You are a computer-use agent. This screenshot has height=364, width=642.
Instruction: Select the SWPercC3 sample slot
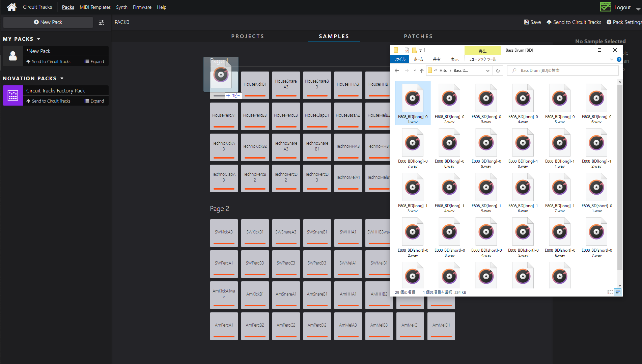click(x=286, y=263)
